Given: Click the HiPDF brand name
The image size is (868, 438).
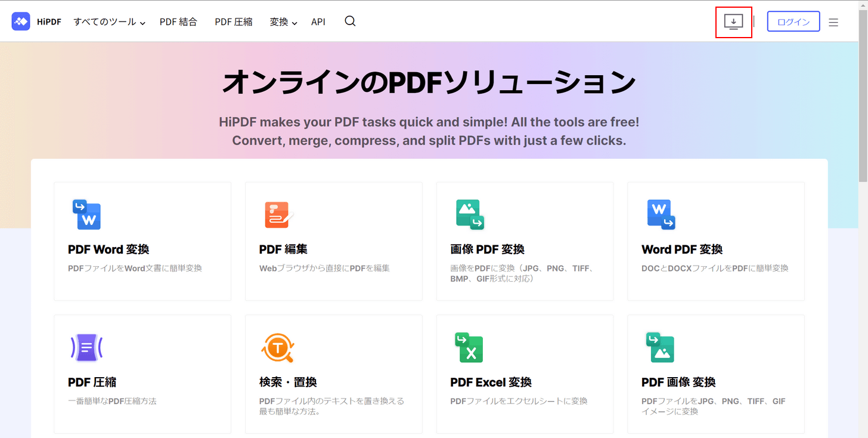Looking at the screenshot, I should tap(49, 22).
